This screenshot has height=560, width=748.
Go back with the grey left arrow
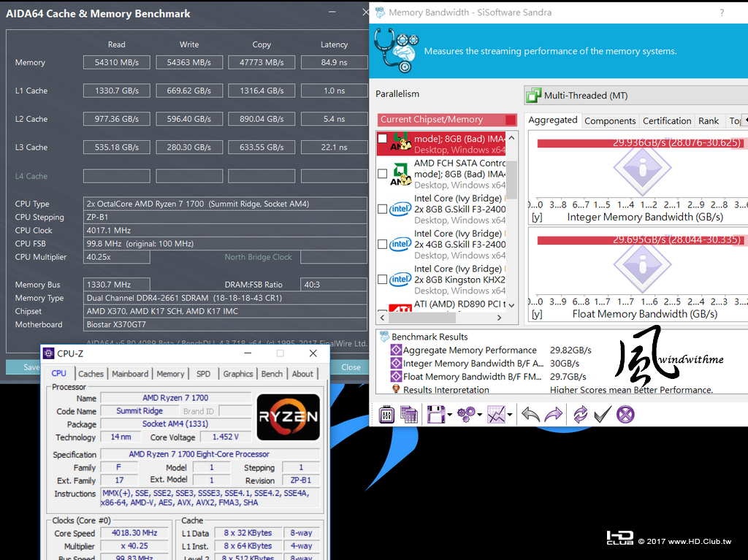[x=530, y=414]
